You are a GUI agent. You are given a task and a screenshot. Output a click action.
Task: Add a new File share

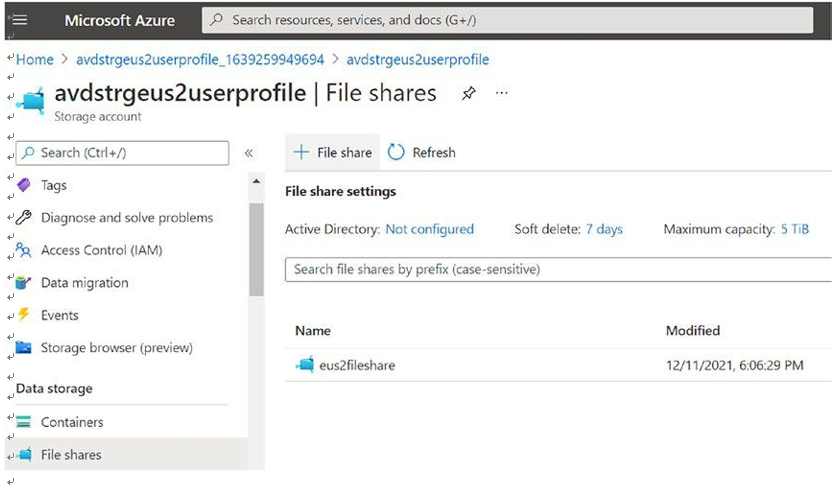click(x=333, y=152)
